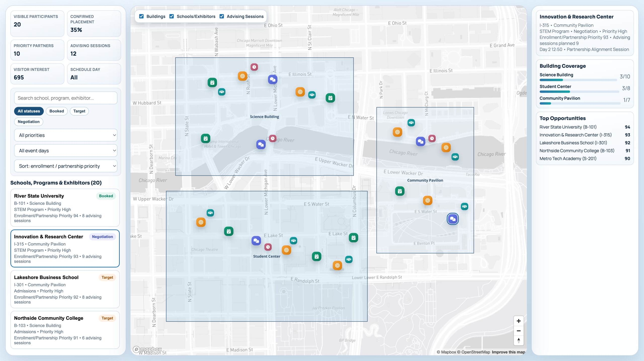Click the Science Building coverage bar
Viewport: 644px width, 361px height.
578,80
